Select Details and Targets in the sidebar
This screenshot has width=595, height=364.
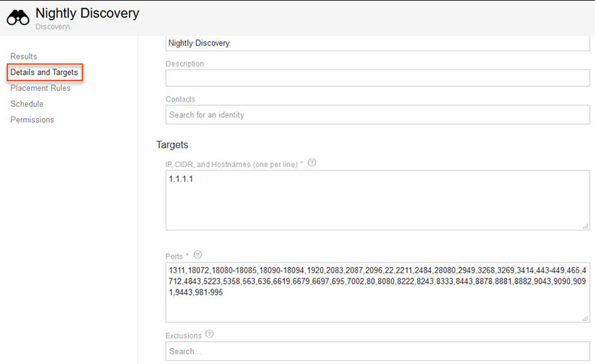pos(44,72)
